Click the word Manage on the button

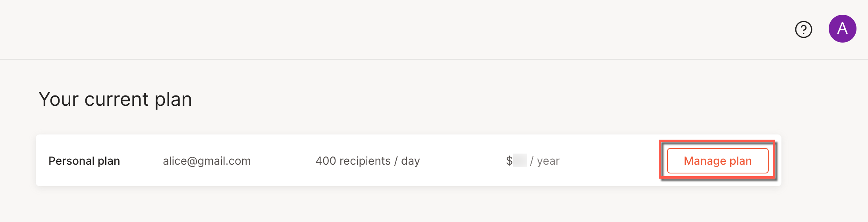705,161
